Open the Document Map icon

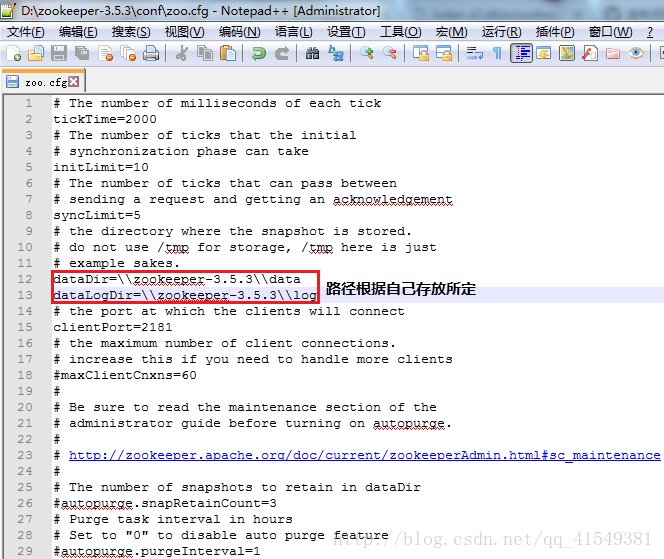coord(567,53)
